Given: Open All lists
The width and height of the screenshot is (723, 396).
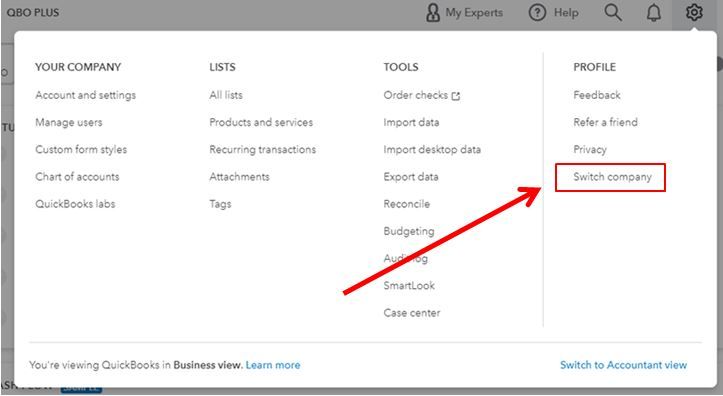Looking at the screenshot, I should [226, 95].
